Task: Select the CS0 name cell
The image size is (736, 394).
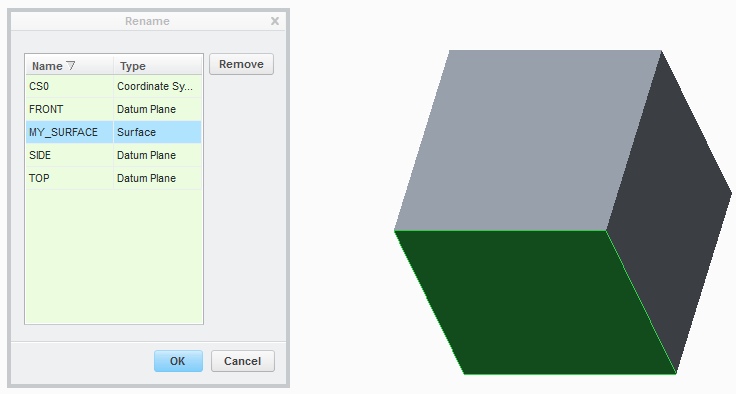Action: [x=69, y=86]
